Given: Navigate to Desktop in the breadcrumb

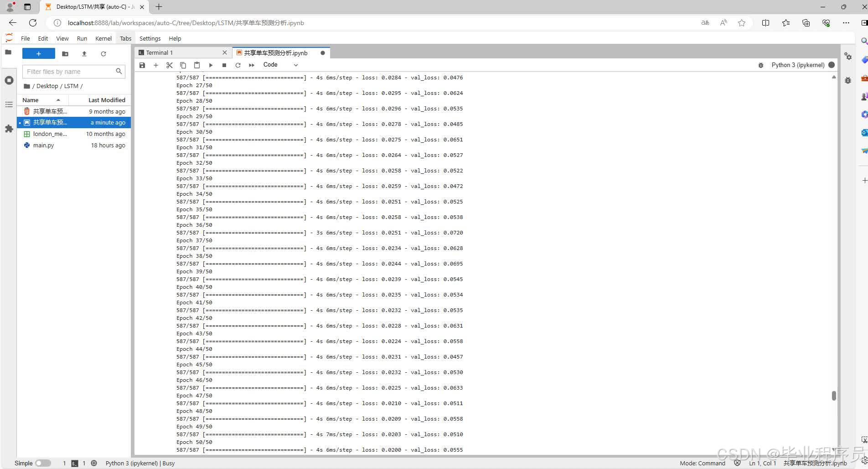Looking at the screenshot, I should pos(47,86).
